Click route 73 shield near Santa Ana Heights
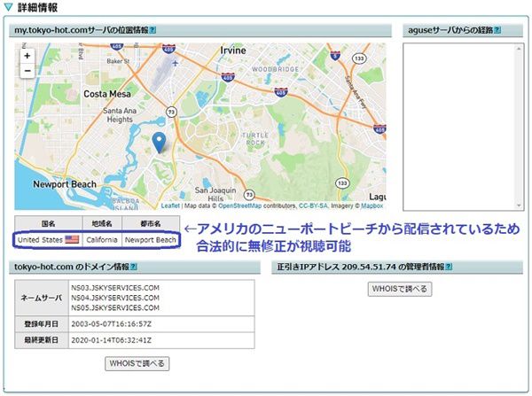 tap(172, 112)
